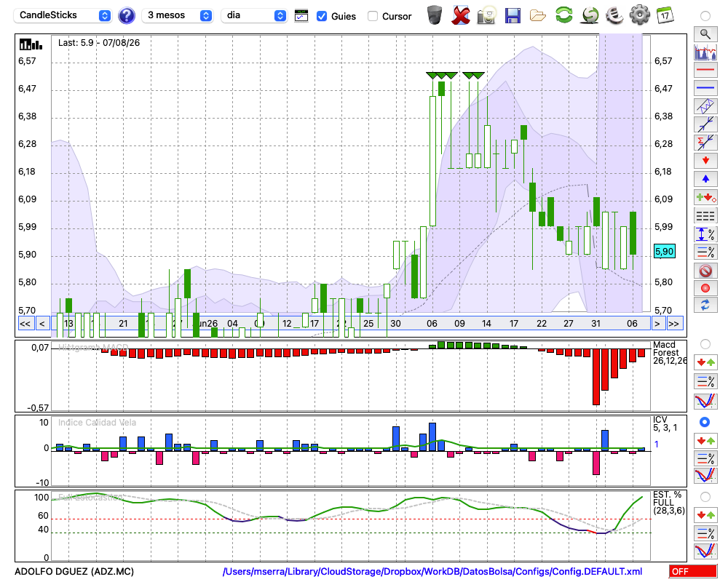Click the green dollar refresh icon
728x582 pixels.
590,15
